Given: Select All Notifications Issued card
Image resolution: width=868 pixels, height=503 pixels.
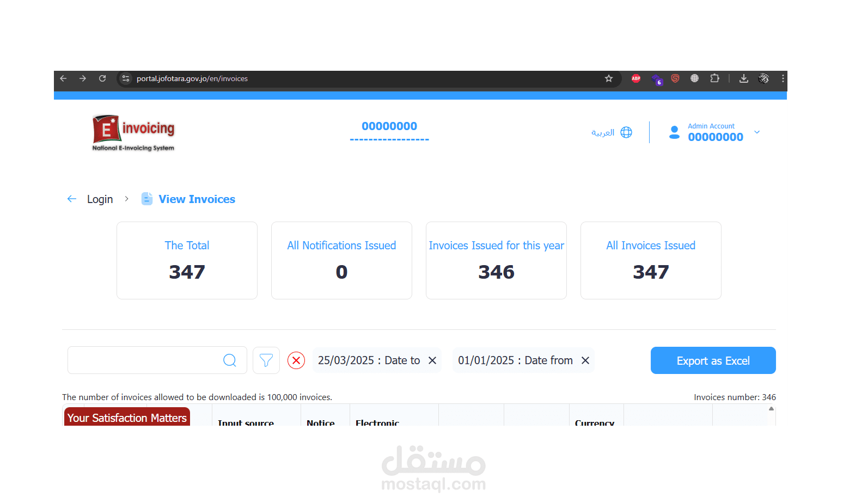Looking at the screenshot, I should click(x=341, y=260).
